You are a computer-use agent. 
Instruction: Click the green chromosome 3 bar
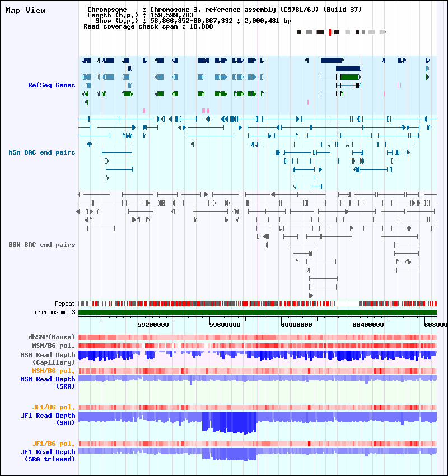pos(258,312)
